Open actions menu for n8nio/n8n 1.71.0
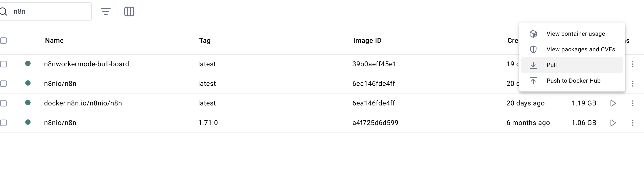Screen dimensions: 644x183 [x=632, y=123]
